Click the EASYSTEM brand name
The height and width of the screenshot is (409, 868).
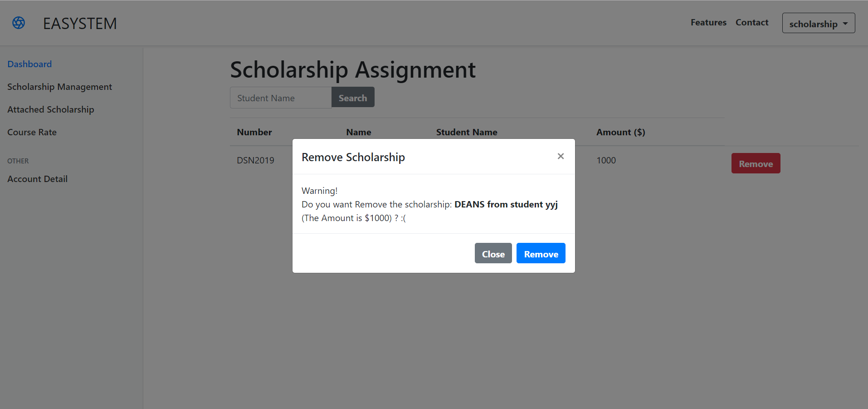point(80,24)
